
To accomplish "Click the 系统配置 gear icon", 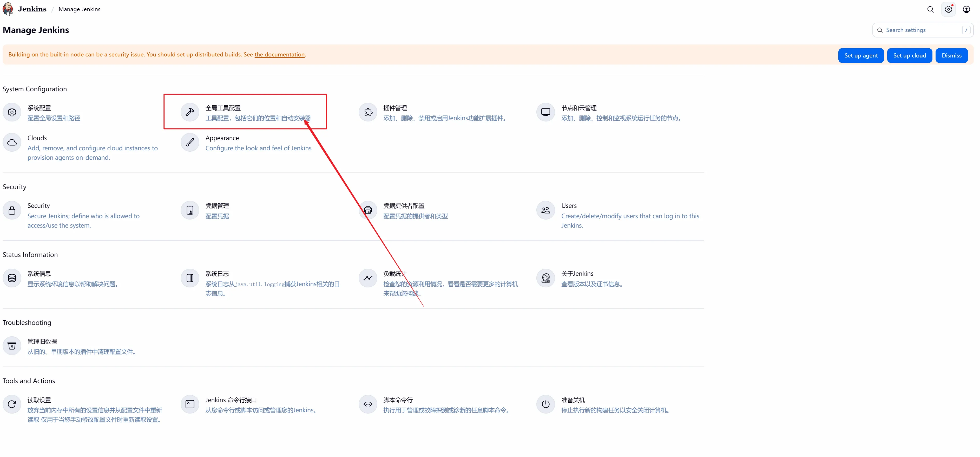I will 12,112.
